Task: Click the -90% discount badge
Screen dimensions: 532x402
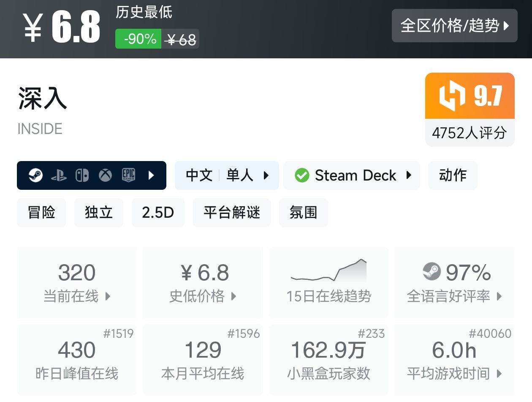Action: pos(138,39)
